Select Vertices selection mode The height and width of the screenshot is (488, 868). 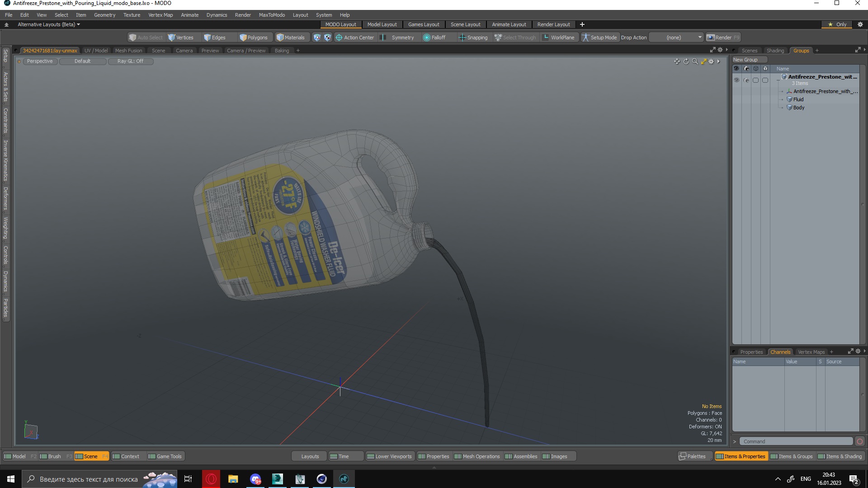click(181, 38)
